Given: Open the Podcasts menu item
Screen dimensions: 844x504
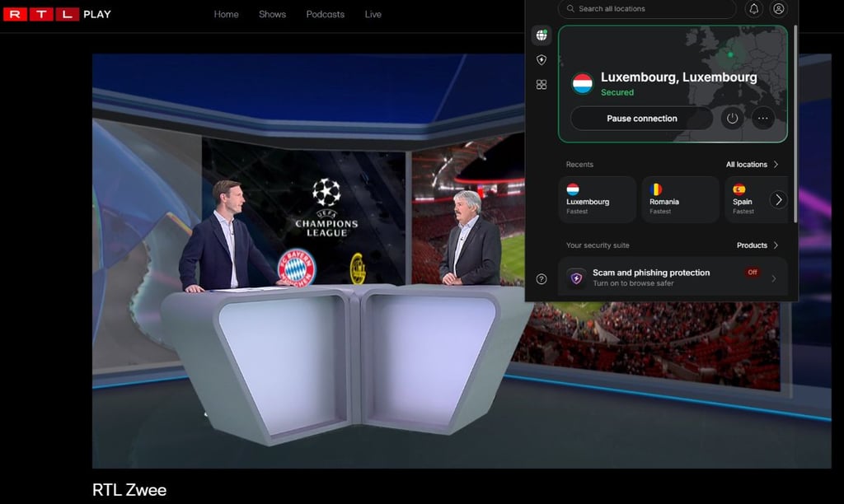Looking at the screenshot, I should pyautogui.click(x=325, y=15).
